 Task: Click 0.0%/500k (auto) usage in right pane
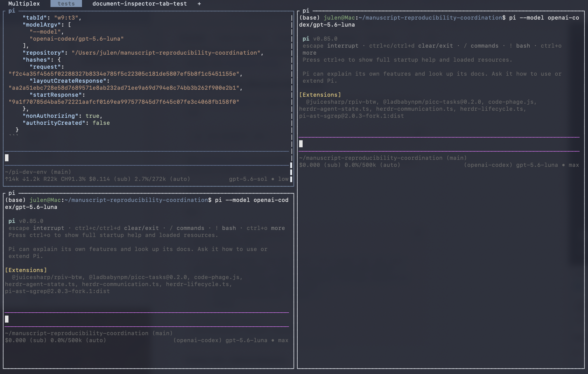[x=372, y=165]
